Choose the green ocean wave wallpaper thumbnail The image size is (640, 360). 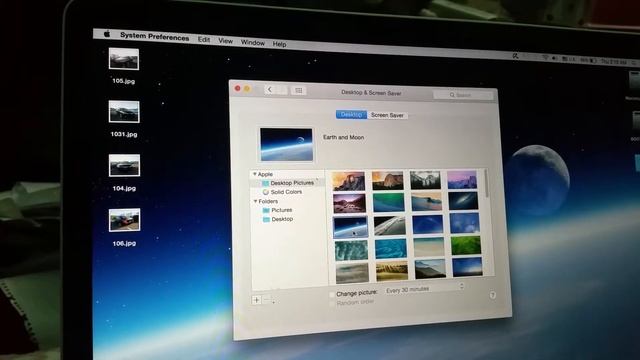click(388, 202)
